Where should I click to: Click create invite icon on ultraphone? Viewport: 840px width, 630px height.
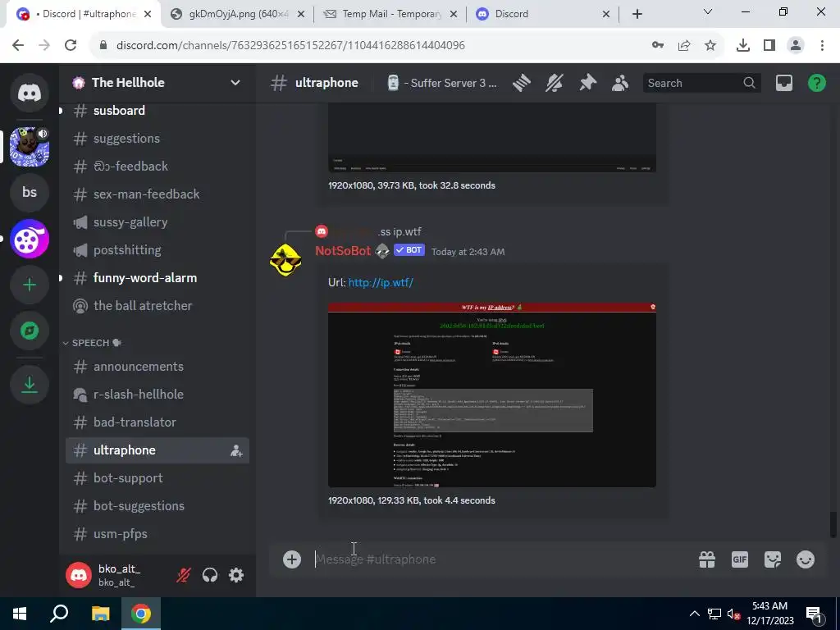pos(236,450)
